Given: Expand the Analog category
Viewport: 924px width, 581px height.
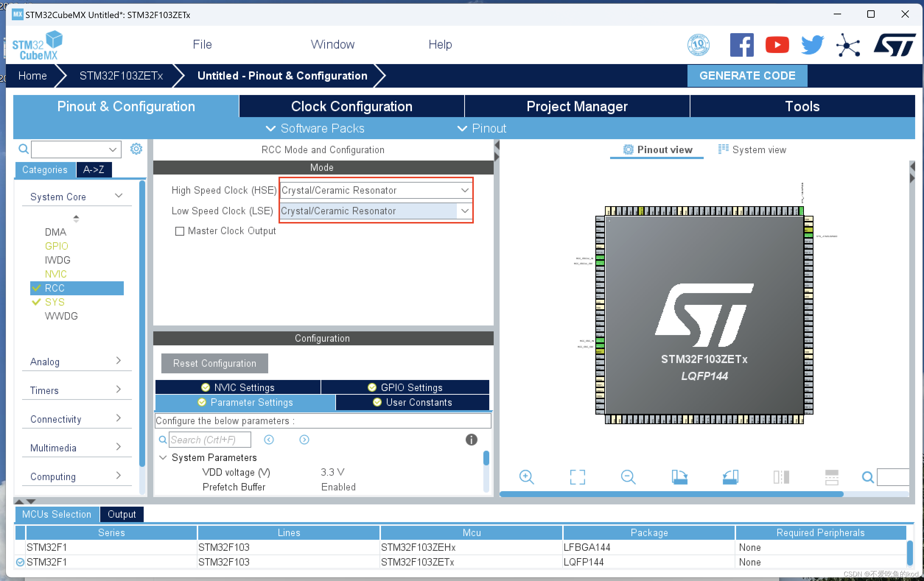Looking at the screenshot, I should coord(118,361).
